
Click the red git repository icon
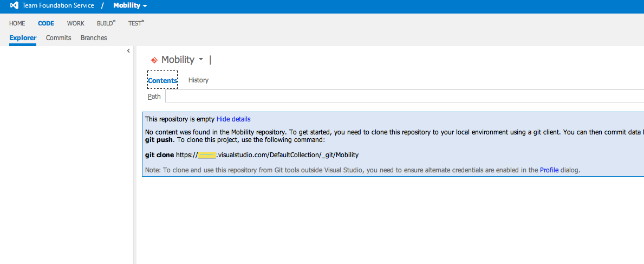point(154,60)
